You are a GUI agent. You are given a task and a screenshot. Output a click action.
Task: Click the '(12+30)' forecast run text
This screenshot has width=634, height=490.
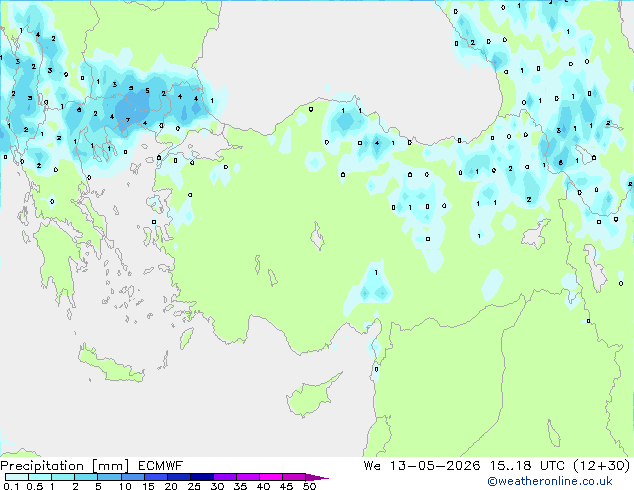(x=601, y=466)
